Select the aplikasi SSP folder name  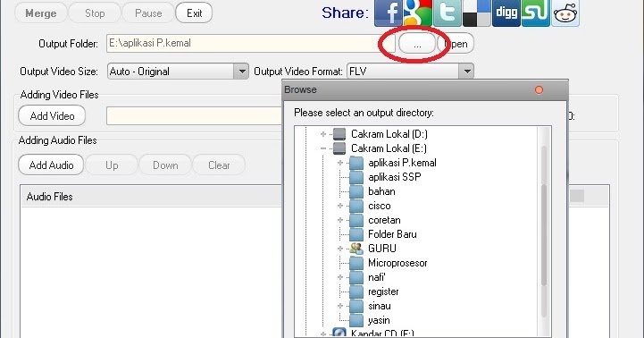tap(394, 177)
